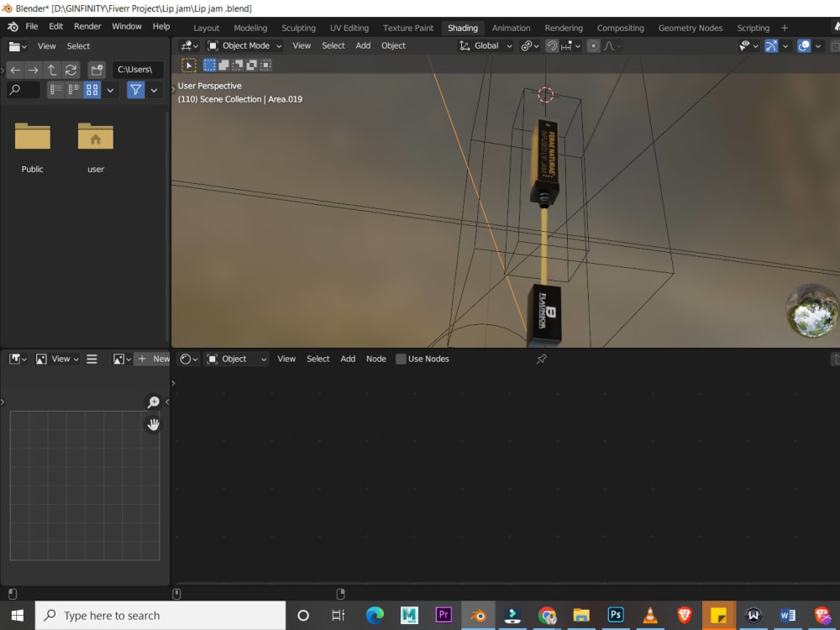This screenshot has height=630, width=840.
Task: Switch to the Sculpting workspace tab
Action: [298, 28]
